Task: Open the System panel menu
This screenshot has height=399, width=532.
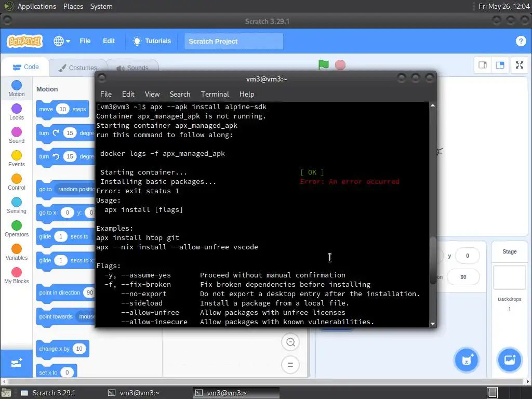Action: pyautogui.click(x=101, y=6)
